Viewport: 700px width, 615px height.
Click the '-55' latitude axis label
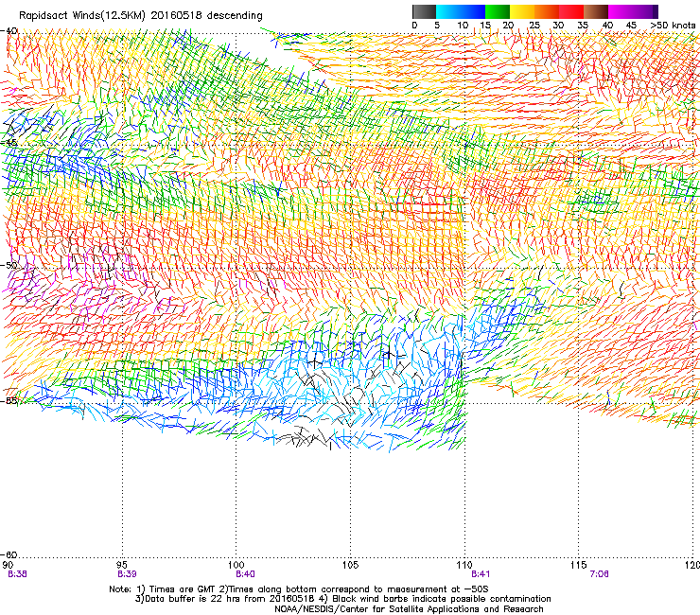point(9,400)
